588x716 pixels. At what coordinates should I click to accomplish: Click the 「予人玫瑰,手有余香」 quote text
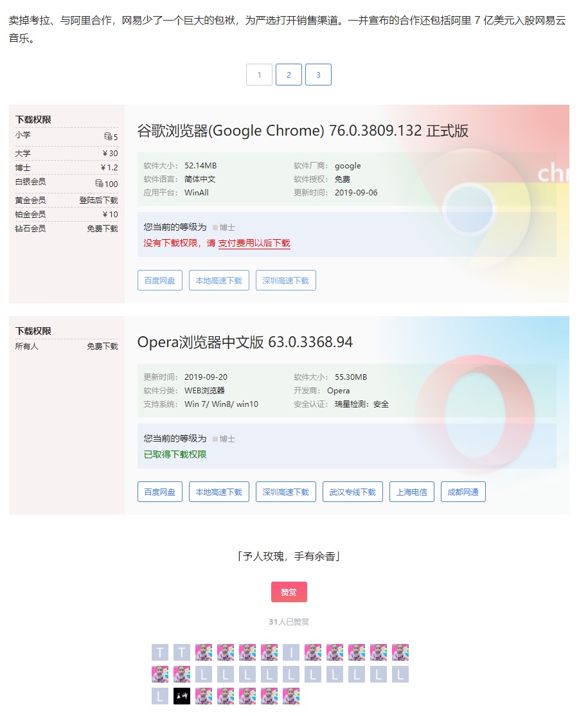click(289, 556)
